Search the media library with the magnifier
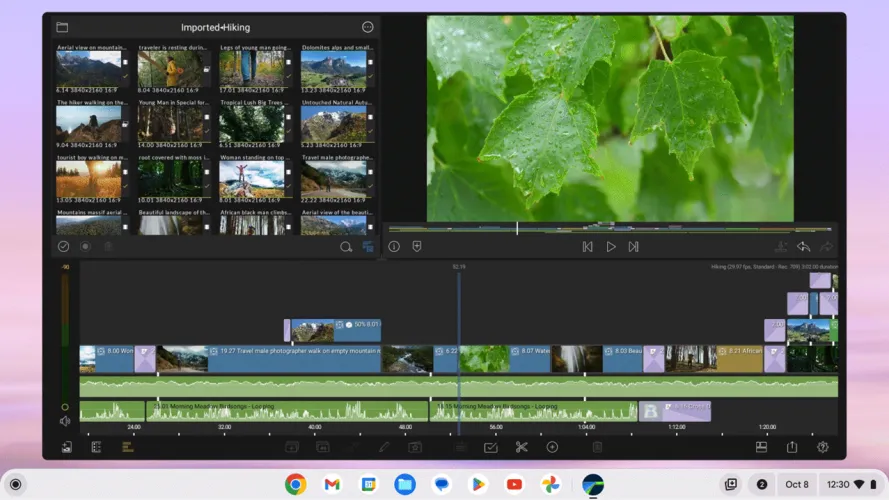The image size is (889, 500). (346, 246)
